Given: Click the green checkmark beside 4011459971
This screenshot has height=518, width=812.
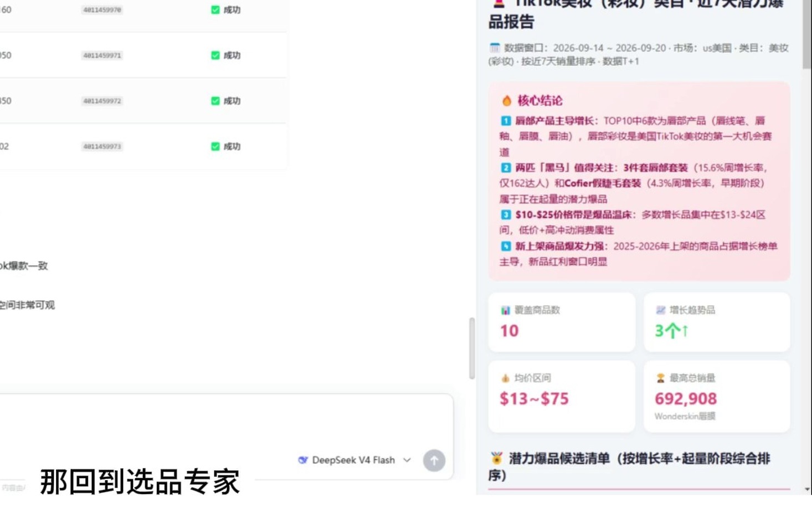Looking at the screenshot, I should (x=215, y=55).
